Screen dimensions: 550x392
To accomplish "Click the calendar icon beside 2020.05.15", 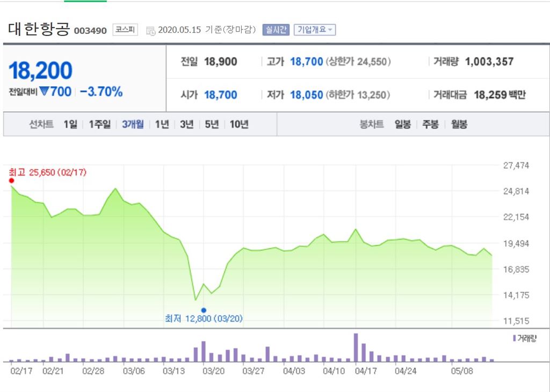I will click(x=150, y=31).
